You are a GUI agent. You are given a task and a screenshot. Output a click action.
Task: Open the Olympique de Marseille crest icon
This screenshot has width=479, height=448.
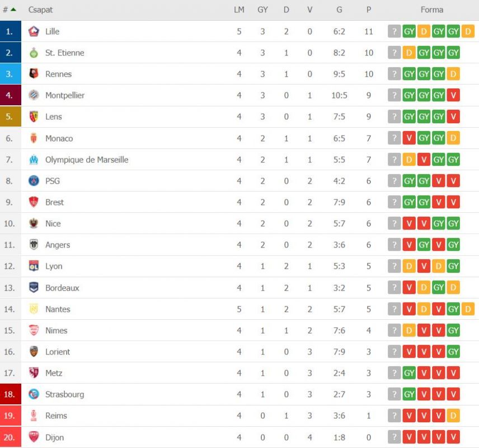point(34,160)
